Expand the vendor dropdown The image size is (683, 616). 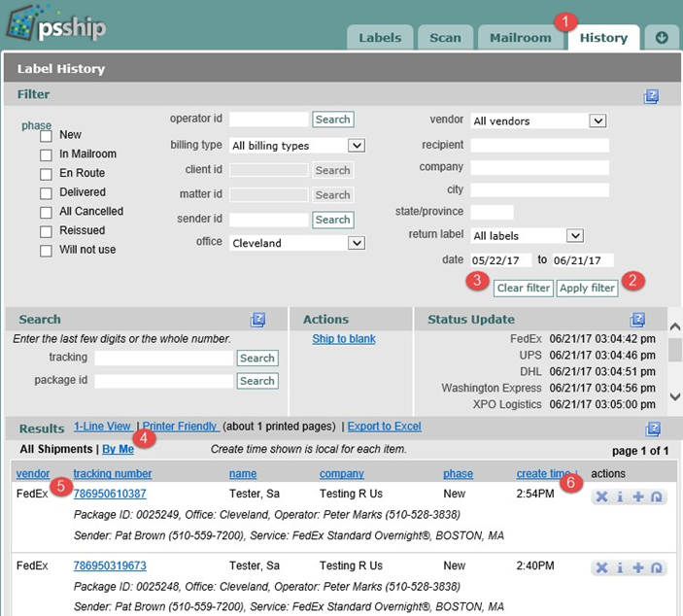[x=538, y=121]
